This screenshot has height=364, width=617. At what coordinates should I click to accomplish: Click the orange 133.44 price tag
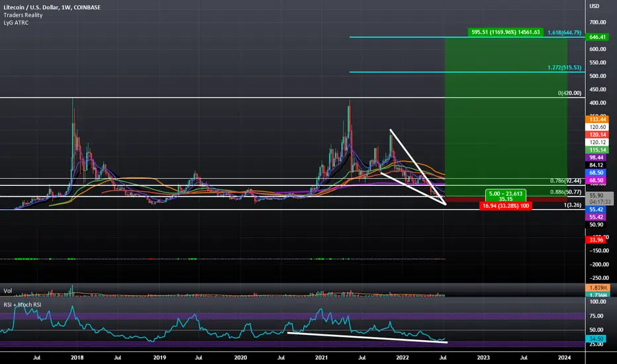(597, 120)
